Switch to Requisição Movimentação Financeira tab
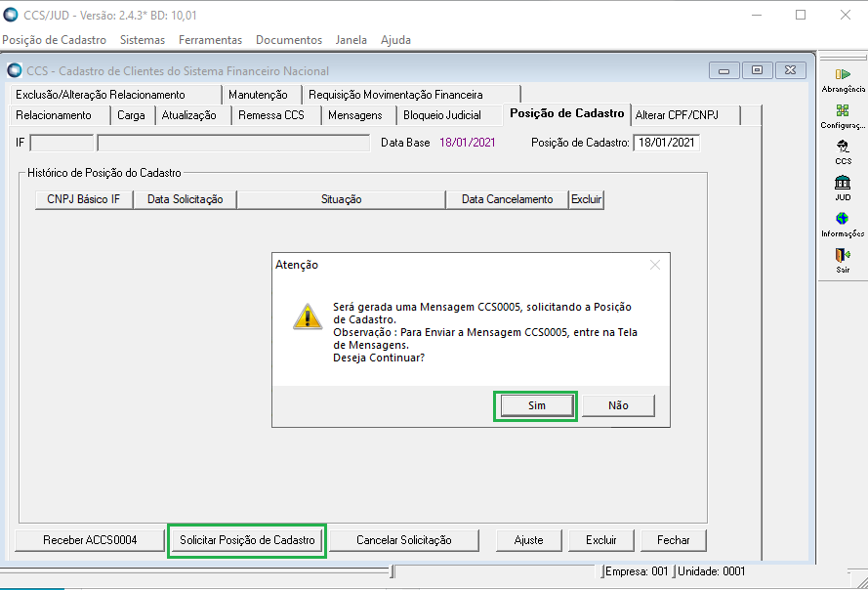The height and width of the screenshot is (590, 868). tap(411, 95)
